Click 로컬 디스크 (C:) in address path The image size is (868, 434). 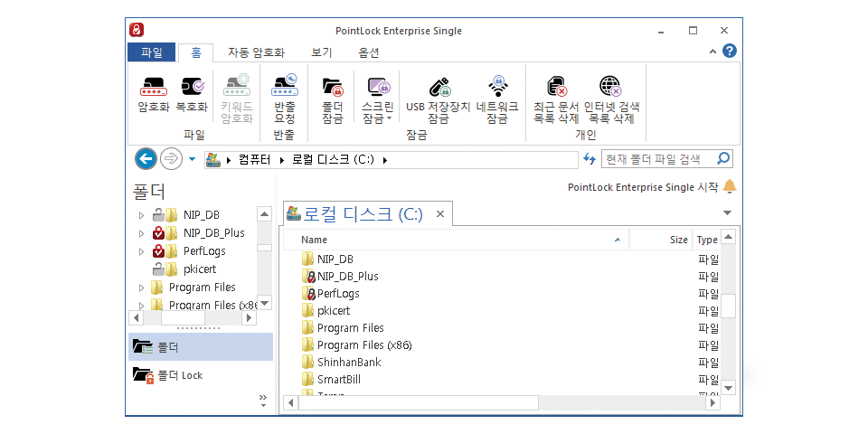[333, 160]
